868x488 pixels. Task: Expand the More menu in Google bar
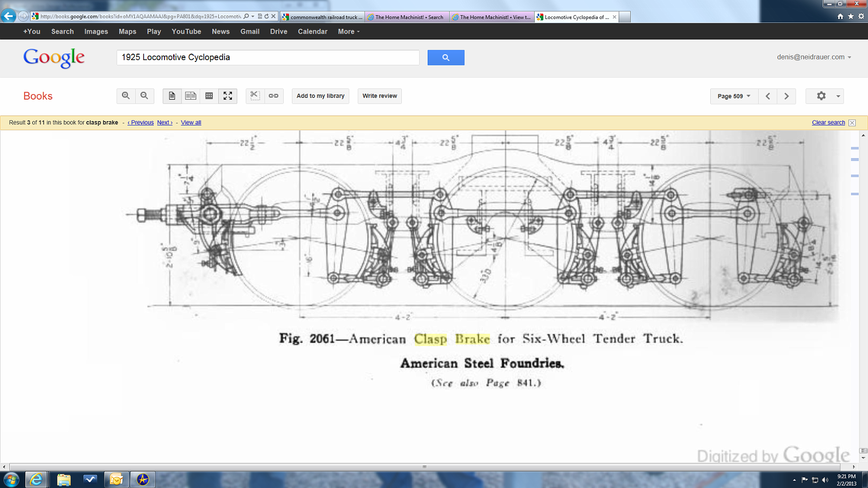[349, 31]
